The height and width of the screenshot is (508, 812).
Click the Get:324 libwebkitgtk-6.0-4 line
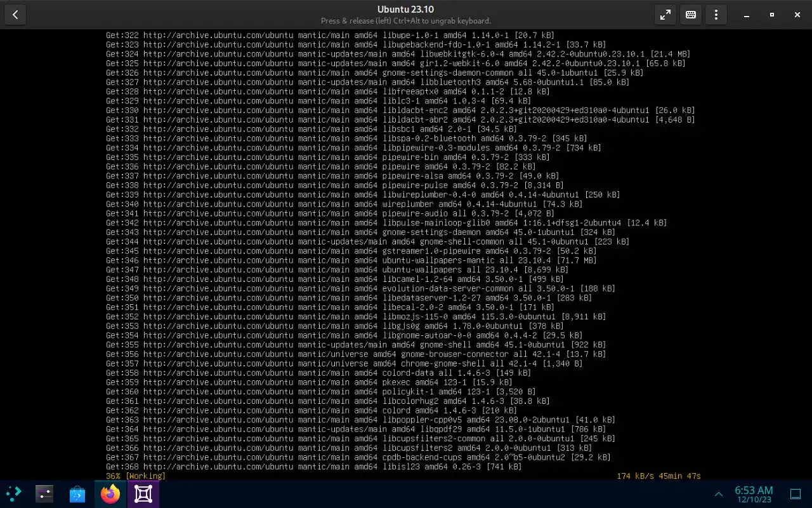tap(398, 54)
